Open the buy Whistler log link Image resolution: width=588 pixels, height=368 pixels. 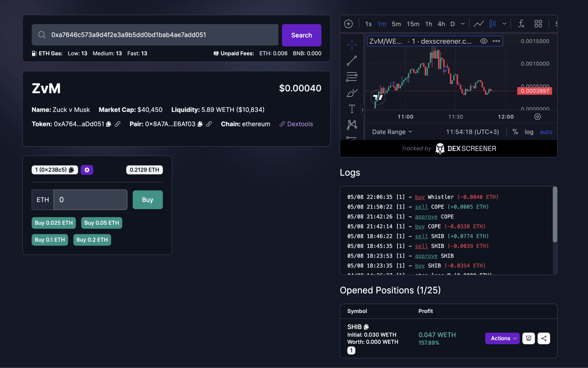[x=420, y=197]
